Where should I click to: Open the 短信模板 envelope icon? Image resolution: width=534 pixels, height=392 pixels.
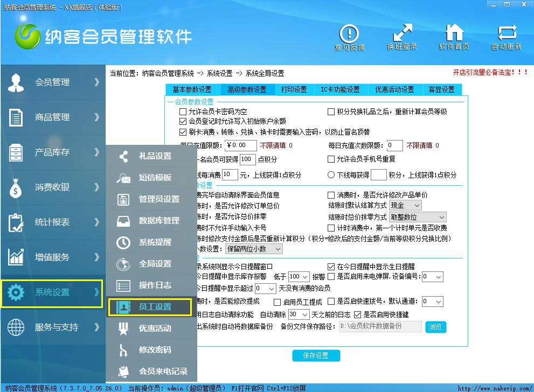pyautogui.click(x=124, y=178)
